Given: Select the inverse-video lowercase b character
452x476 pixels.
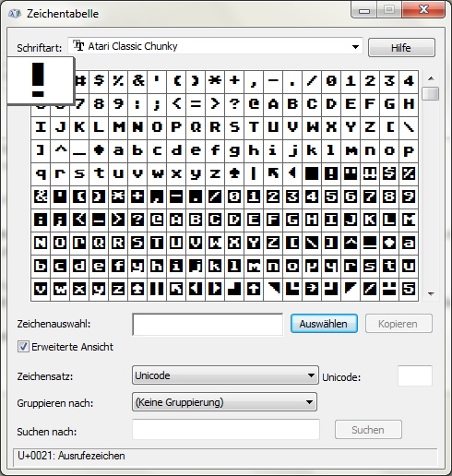Looking at the screenshot, I should [41, 266].
